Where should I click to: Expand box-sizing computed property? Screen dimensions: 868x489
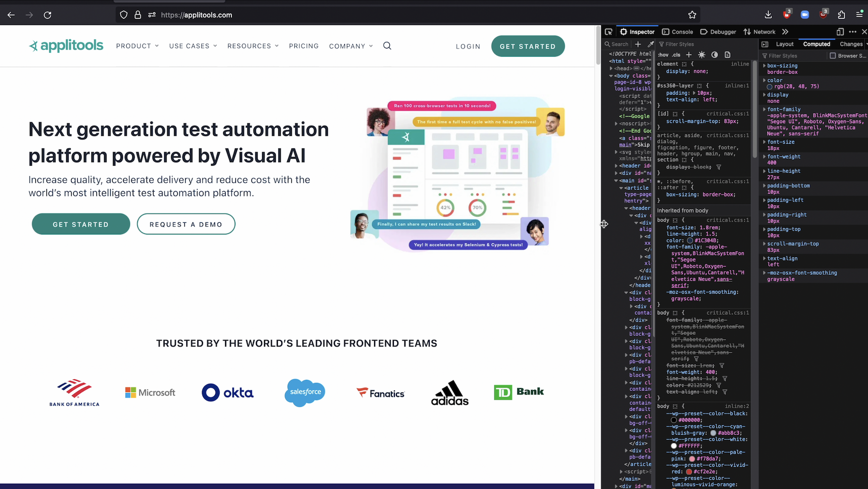764,66
